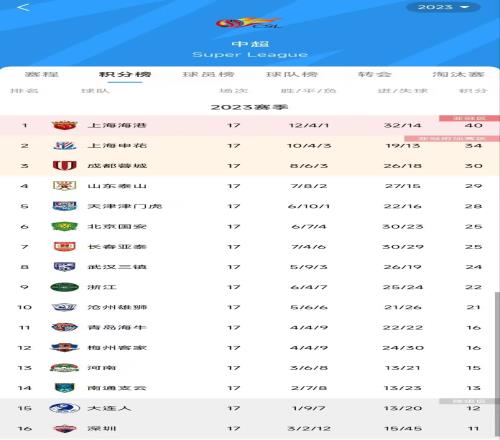Open the 转会 tab
500x440 pixels.
point(375,74)
